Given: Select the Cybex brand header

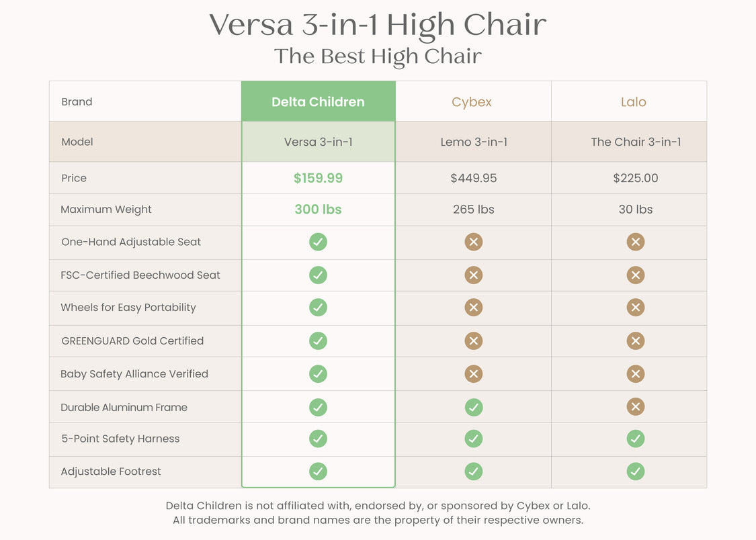Looking at the screenshot, I should 472,102.
